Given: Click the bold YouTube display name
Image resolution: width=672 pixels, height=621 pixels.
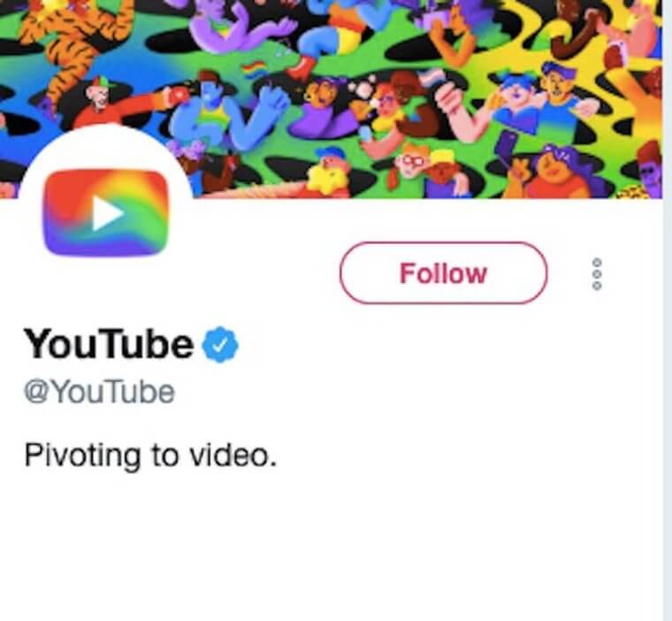Looking at the screenshot, I should (x=108, y=344).
